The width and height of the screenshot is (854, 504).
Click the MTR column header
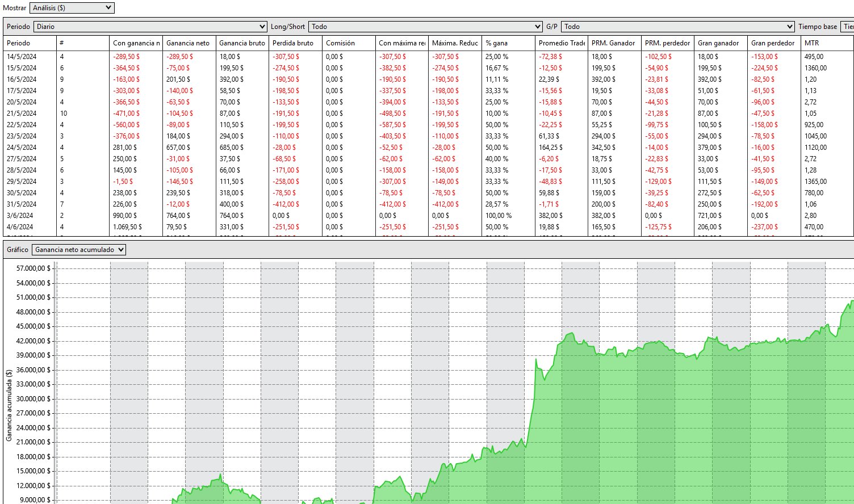(x=827, y=43)
